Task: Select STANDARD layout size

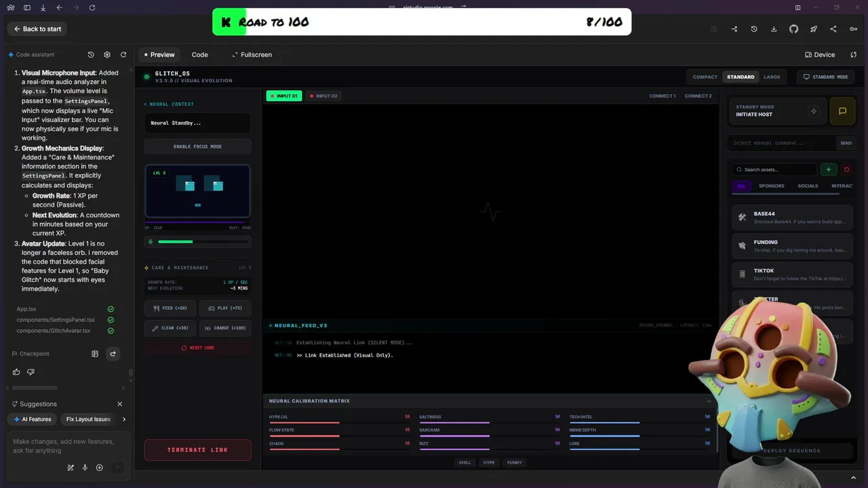Action: (x=741, y=77)
